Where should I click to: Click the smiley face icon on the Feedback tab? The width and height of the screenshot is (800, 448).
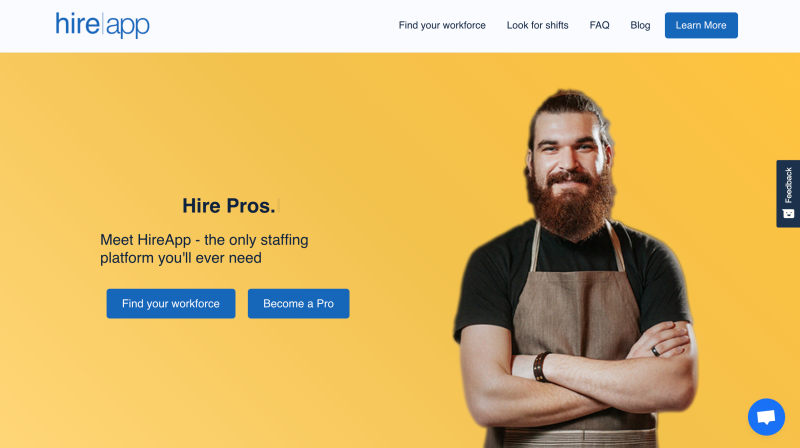click(x=788, y=214)
